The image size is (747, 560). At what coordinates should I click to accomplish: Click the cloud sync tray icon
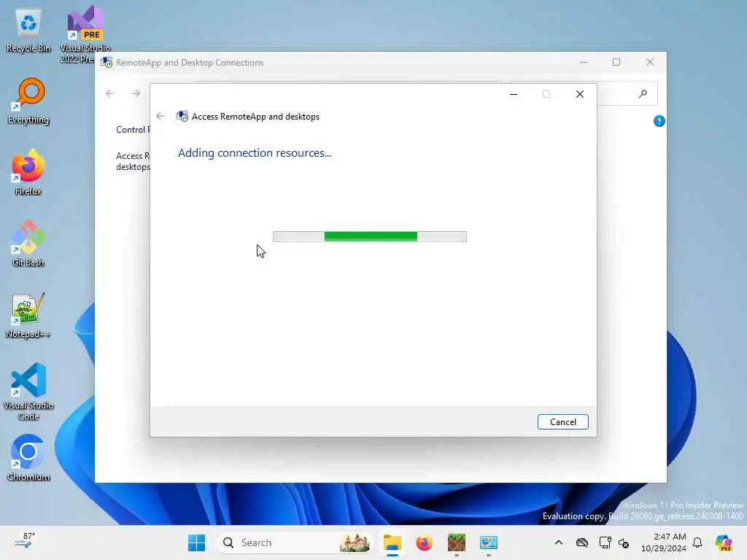click(581, 542)
